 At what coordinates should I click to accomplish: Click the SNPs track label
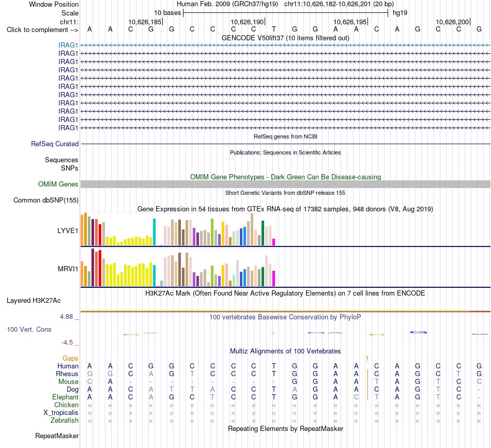70,168
